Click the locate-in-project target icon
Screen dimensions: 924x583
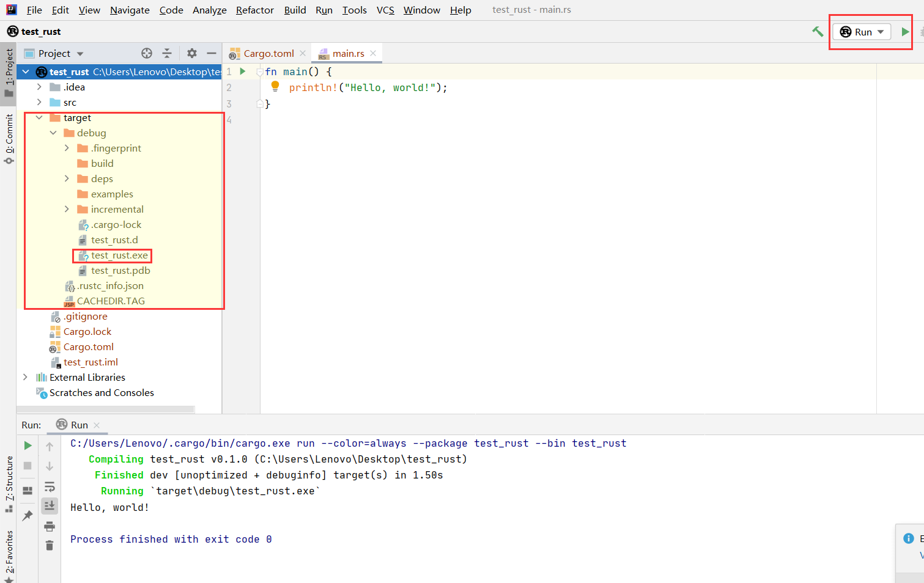pyautogui.click(x=147, y=53)
